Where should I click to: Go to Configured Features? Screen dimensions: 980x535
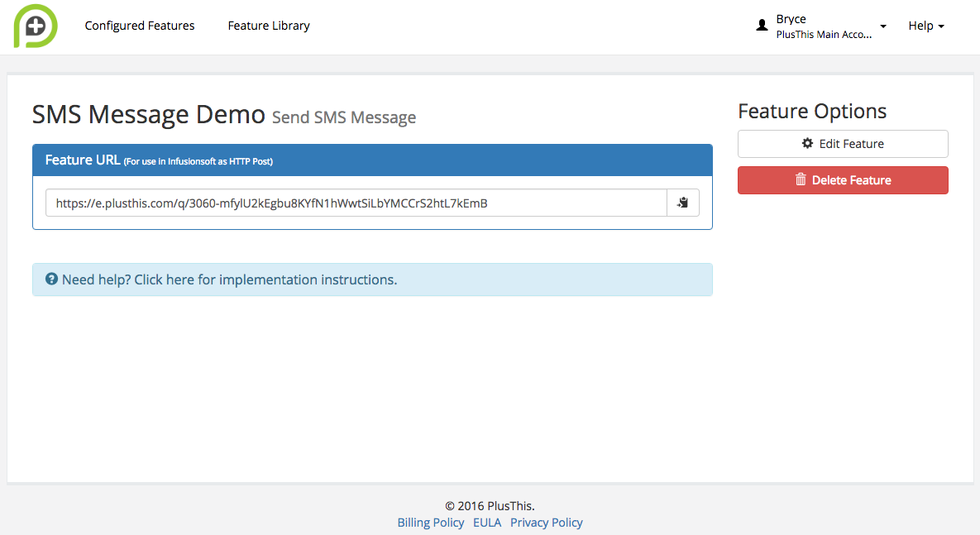pos(140,26)
